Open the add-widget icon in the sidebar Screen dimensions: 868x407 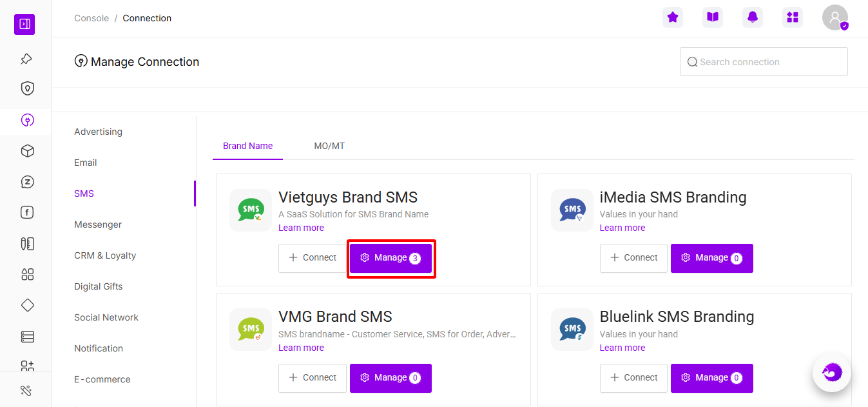click(x=27, y=366)
